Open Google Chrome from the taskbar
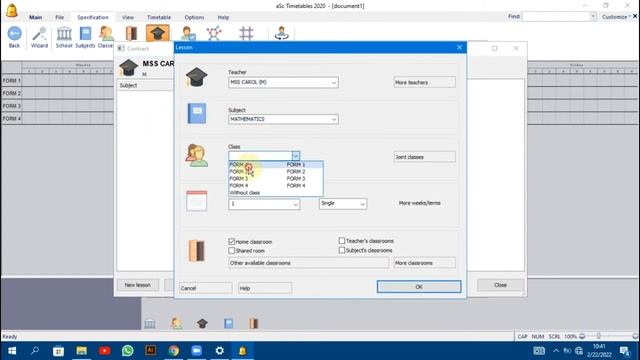The height and width of the screenshot is (360, 640). click(173, 351)
